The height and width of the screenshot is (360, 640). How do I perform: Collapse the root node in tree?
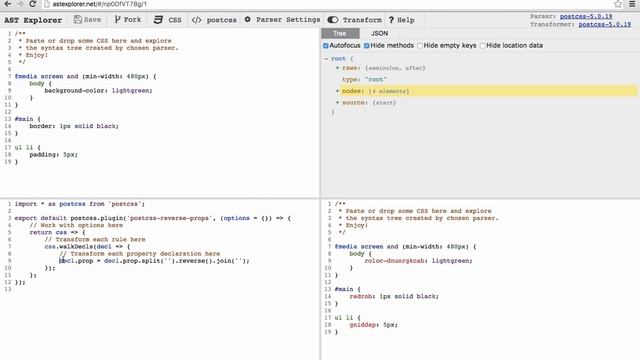pyautogui.click(x=326, y=59)
